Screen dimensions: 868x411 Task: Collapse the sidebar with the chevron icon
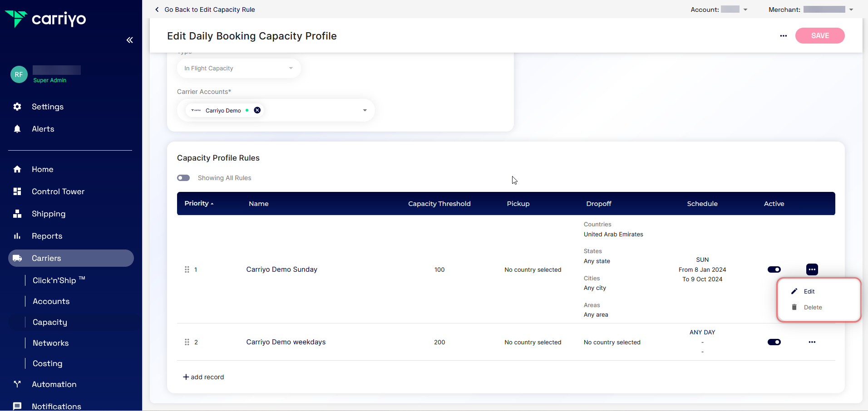point(130,40)
